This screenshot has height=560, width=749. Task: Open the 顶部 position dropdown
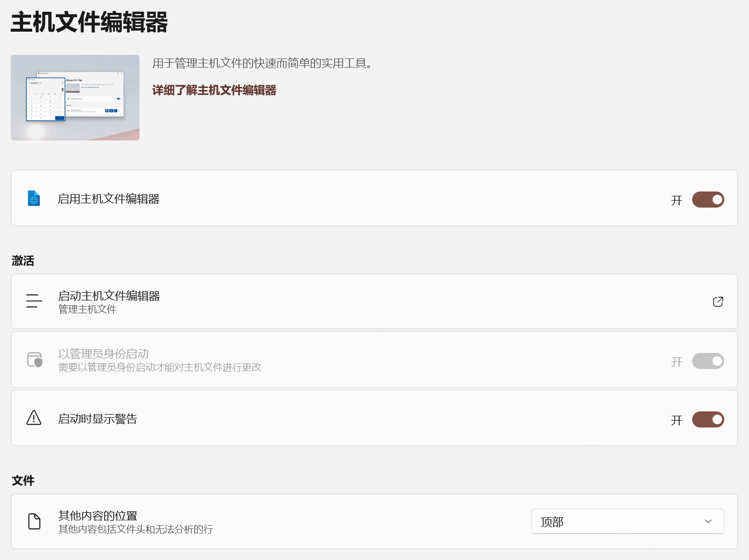(x=627, y=521)
